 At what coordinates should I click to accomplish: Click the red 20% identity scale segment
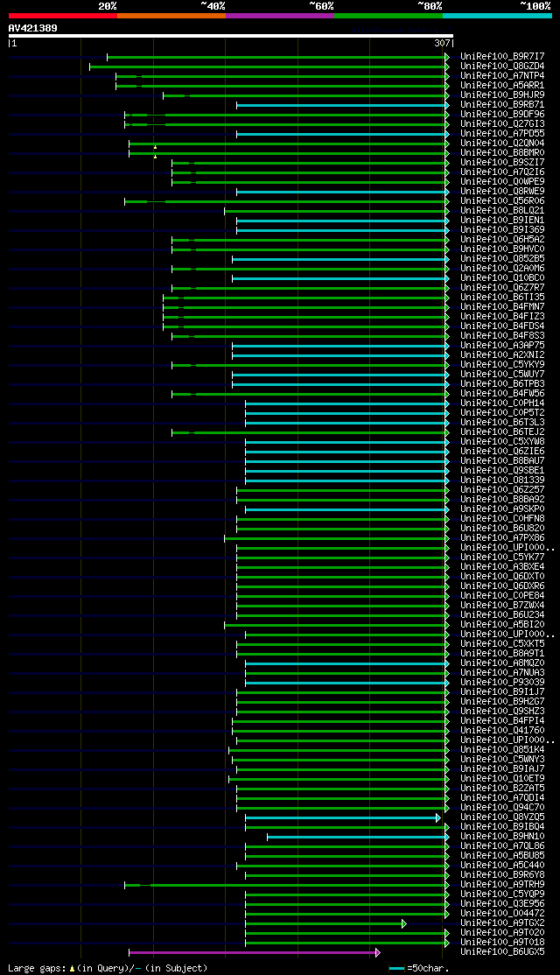pyautogui.click(x=63, y=16)
